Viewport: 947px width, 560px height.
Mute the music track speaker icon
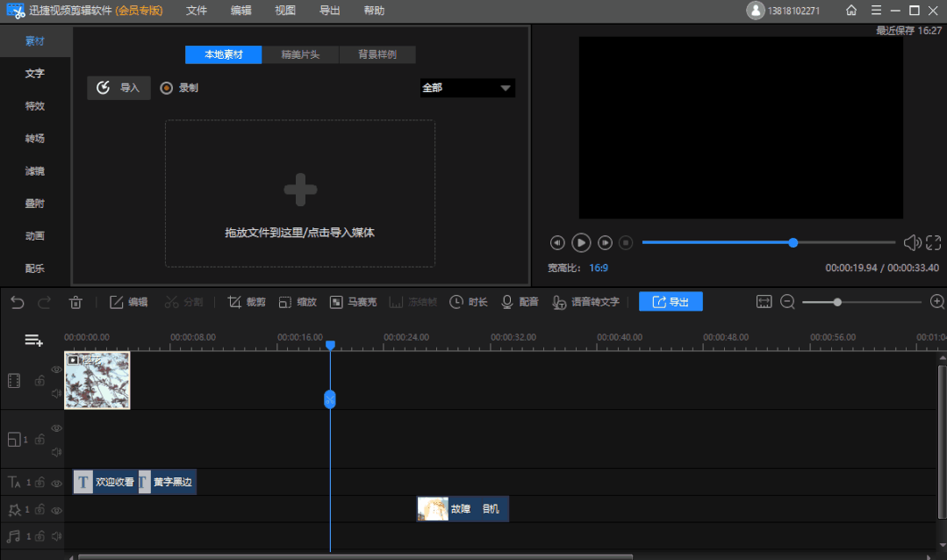click(56, 536)
